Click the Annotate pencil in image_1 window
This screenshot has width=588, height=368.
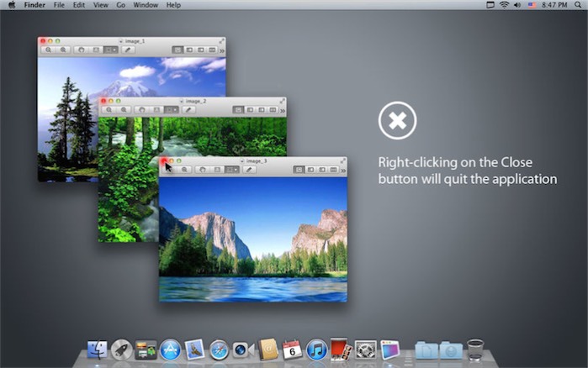tap(128, 50)
